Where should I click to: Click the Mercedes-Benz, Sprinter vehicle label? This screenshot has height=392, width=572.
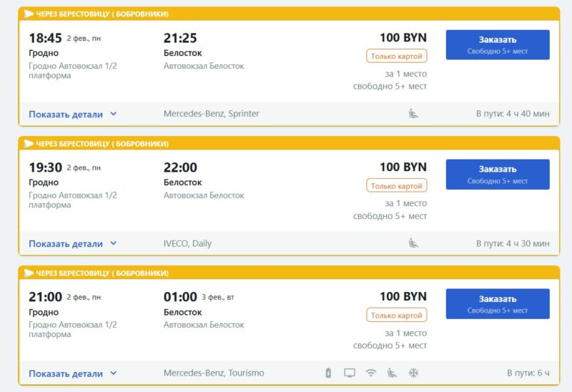(211, 114)
